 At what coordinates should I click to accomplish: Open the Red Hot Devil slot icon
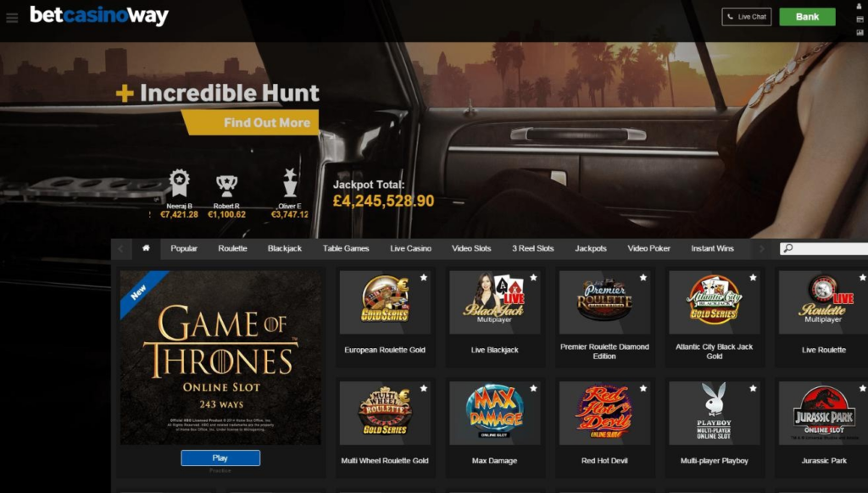(x=604, y=413)
